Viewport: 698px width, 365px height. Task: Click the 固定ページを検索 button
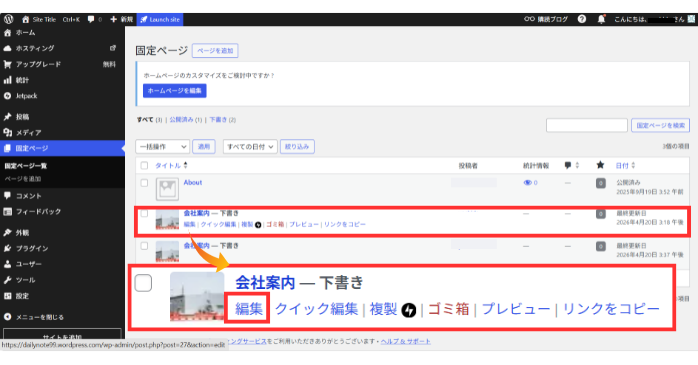[x=660, y=126]
